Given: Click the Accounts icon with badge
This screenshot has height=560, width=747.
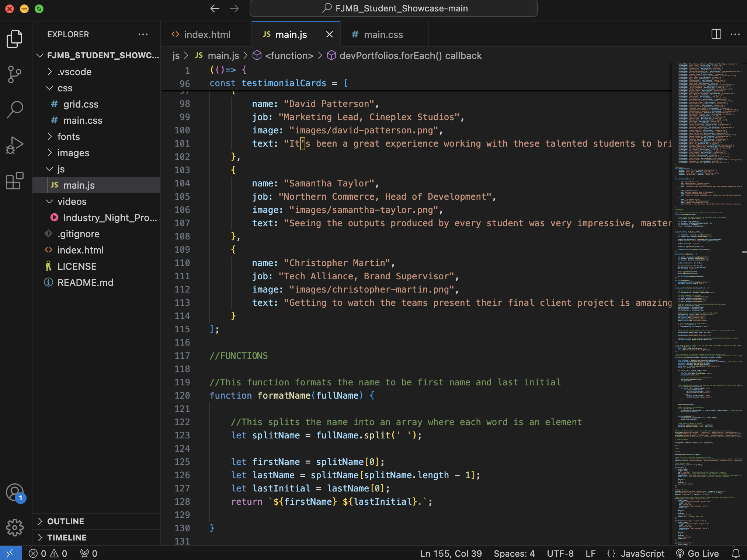Looking at the screenshot, I should tap(15, 493).
